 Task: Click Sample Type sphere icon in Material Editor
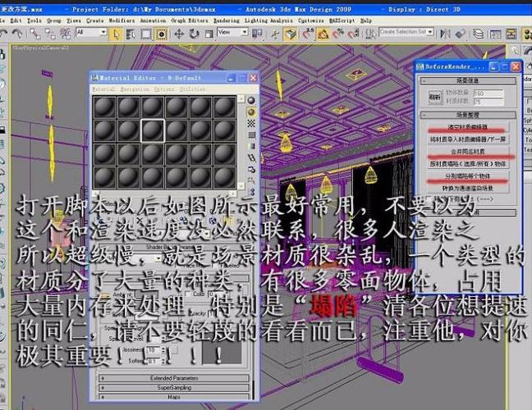251,100
